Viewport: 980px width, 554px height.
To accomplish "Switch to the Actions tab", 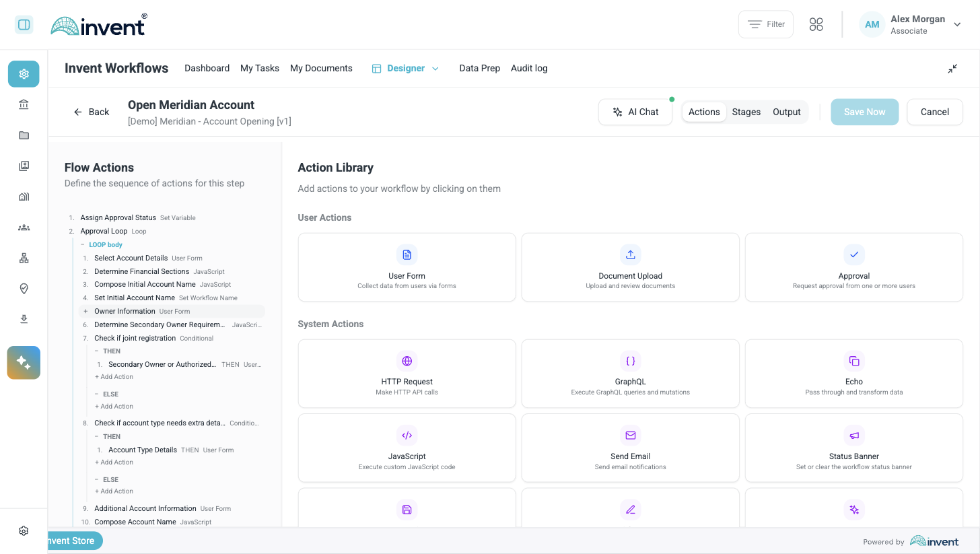I will pyautogui.click(x=704, y=112).
